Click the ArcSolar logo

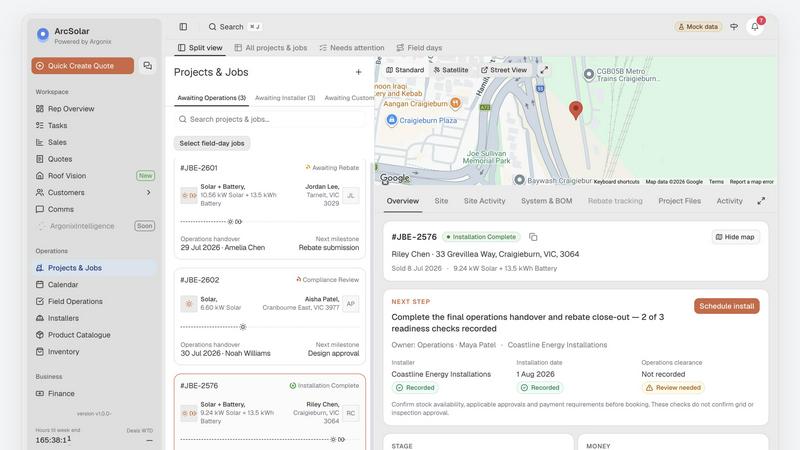tap(43, 34)
